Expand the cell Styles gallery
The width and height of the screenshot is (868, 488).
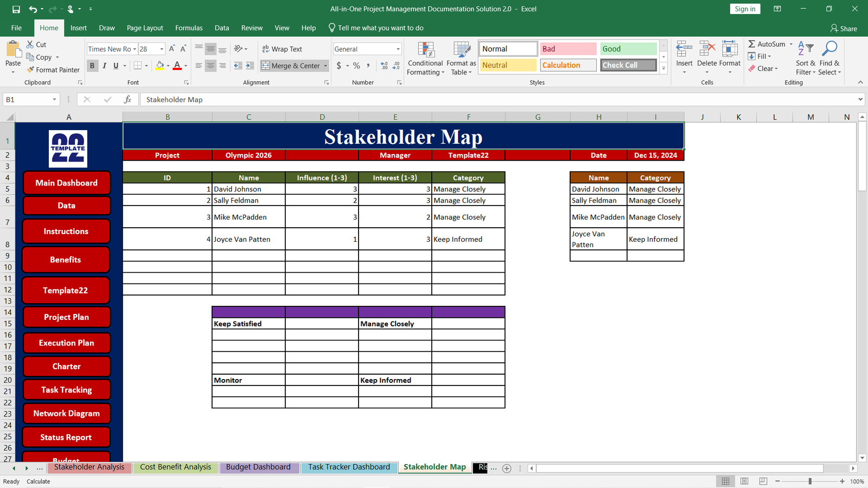[663, 68]
